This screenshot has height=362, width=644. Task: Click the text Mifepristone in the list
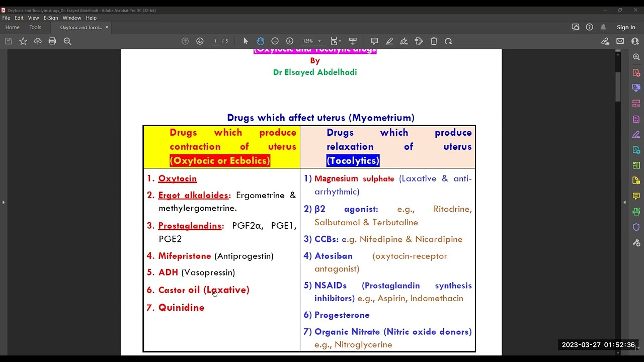coord(185,256)
